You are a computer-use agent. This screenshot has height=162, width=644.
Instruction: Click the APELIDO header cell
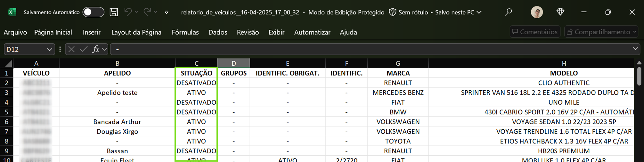(117, 73)
